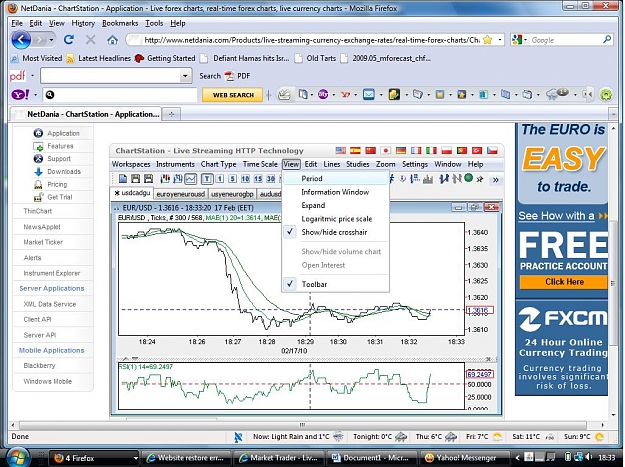Screen dimensions: 625x467
Task: Go to Firefox Home page icon
Action: pos(112,40)
